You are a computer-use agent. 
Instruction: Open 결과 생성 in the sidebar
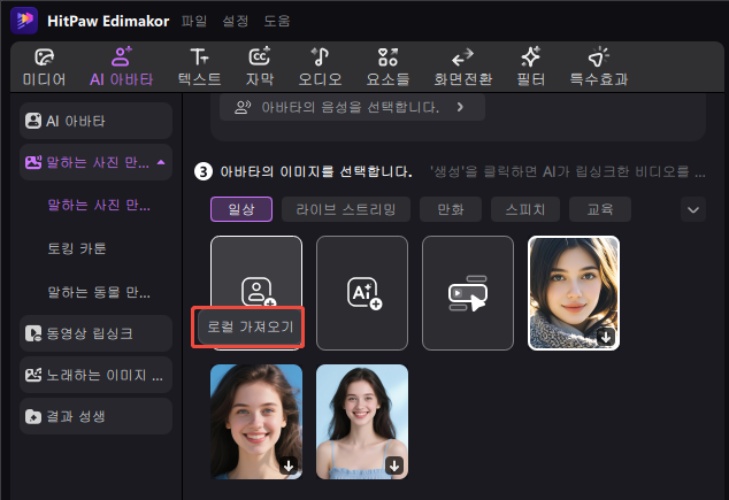tap(96, 416)
